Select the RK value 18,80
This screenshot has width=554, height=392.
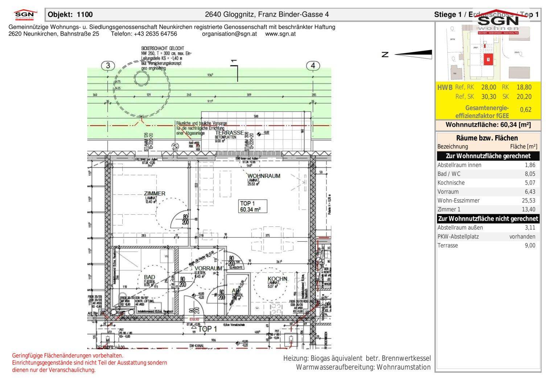[524, 87]
